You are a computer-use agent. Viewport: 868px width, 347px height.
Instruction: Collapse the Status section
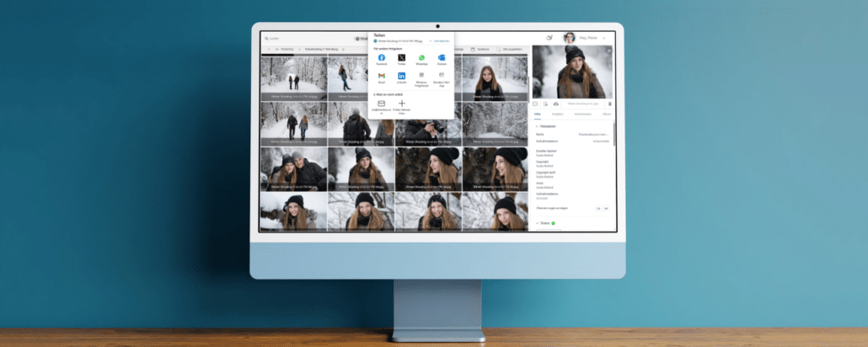(x=537, y=223)
